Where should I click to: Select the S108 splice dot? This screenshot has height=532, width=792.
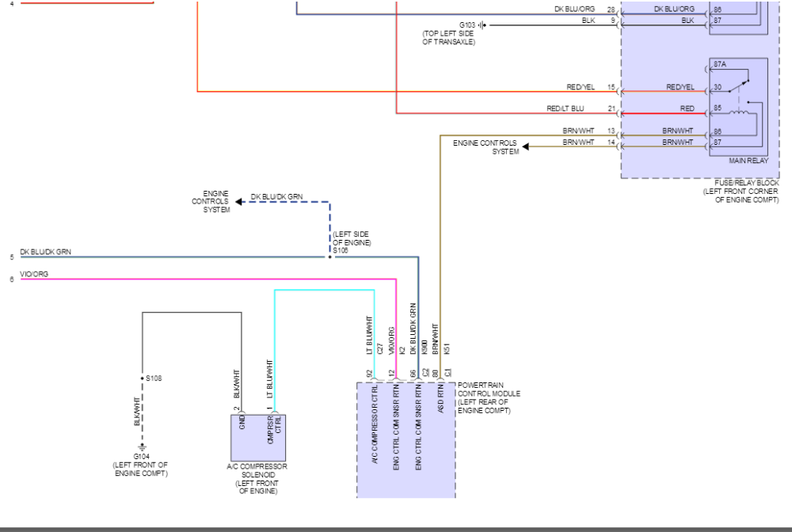(143, 378)
